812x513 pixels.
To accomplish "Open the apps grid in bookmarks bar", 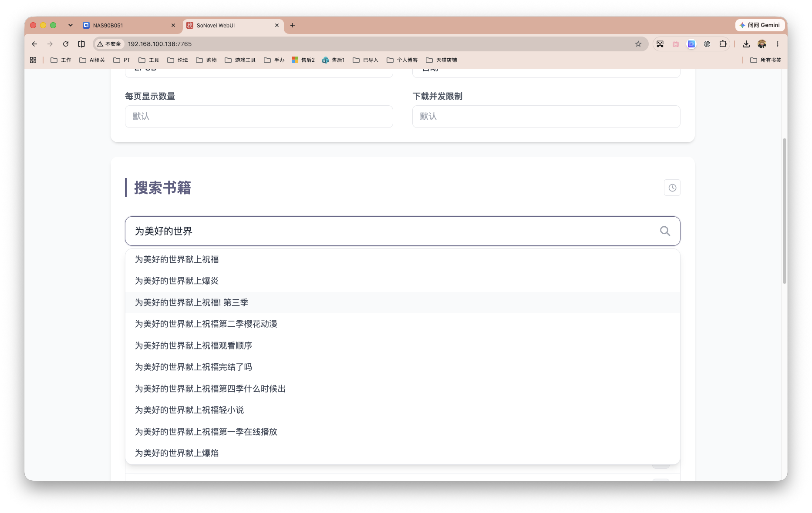I will click(x=33, y=60).
